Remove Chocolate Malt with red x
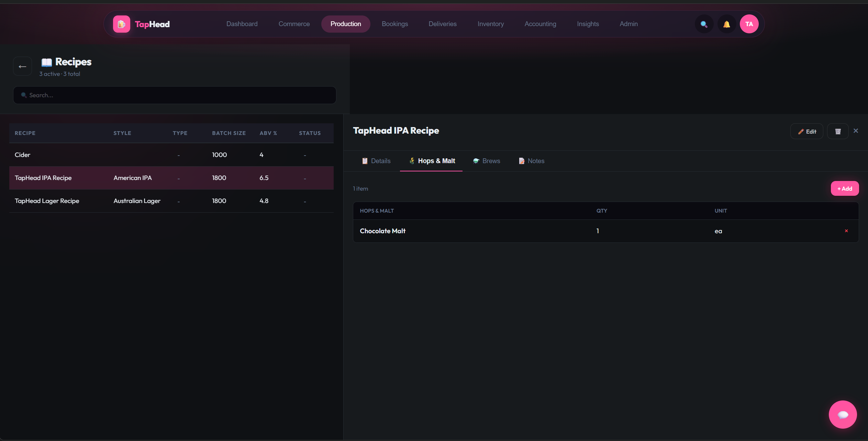 (x=846, y=231)
